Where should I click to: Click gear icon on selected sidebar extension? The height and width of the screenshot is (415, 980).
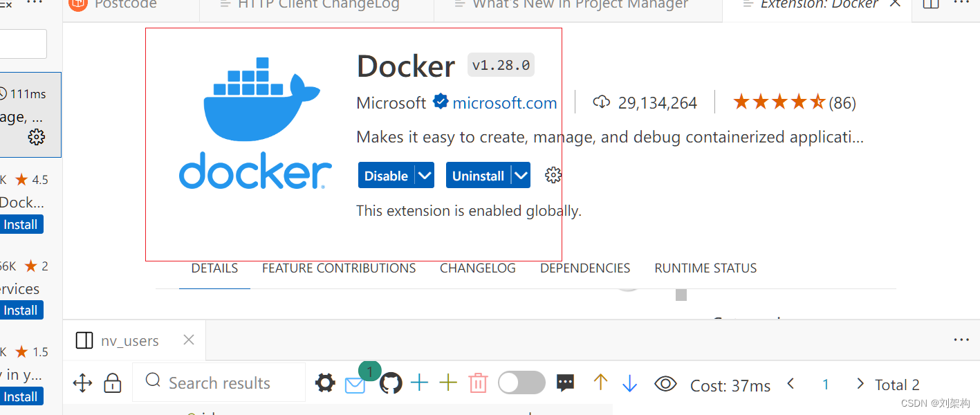37,137
